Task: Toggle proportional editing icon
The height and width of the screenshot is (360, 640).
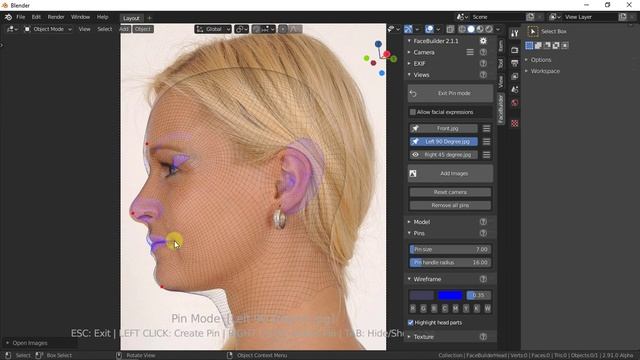Action: tap(283, 29)
